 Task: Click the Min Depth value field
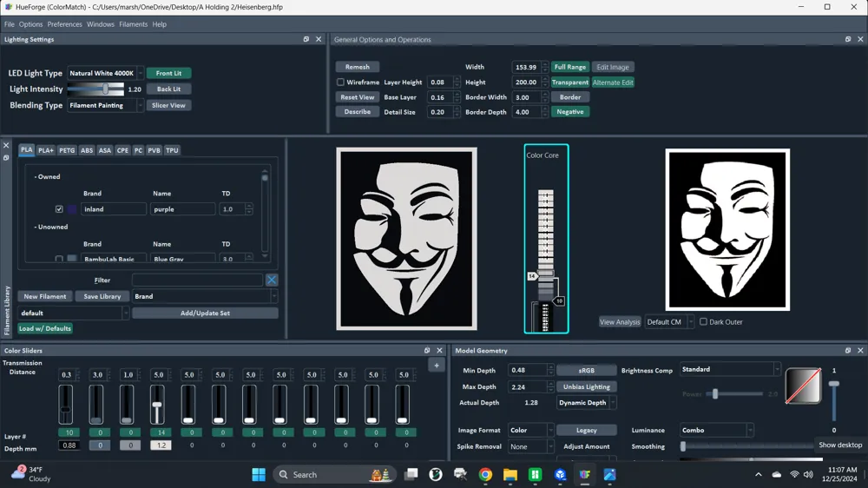528,370
